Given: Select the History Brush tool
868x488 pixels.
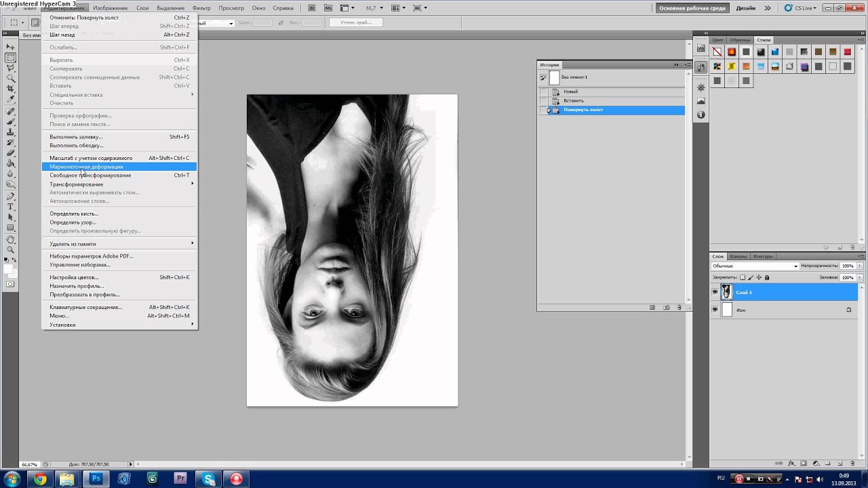Looking at the screenshot, I should (10, 142).
